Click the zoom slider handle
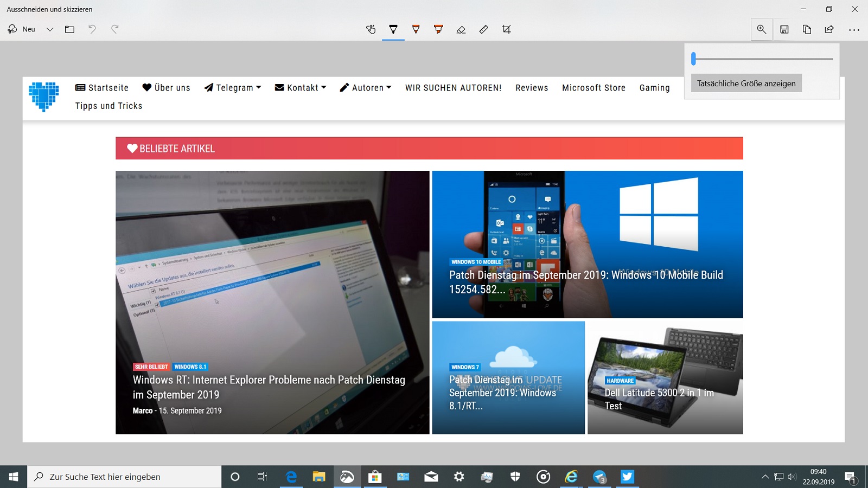This screenshot has width=868, height=488. [693, 59]
